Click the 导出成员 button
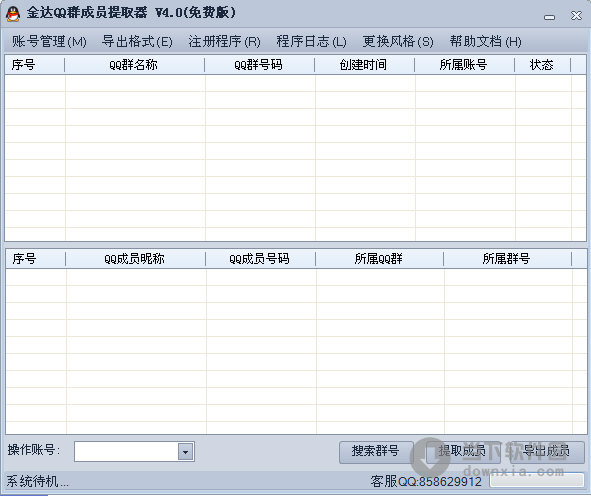Screen dimensions: 591x496 (x=547, y=452)
